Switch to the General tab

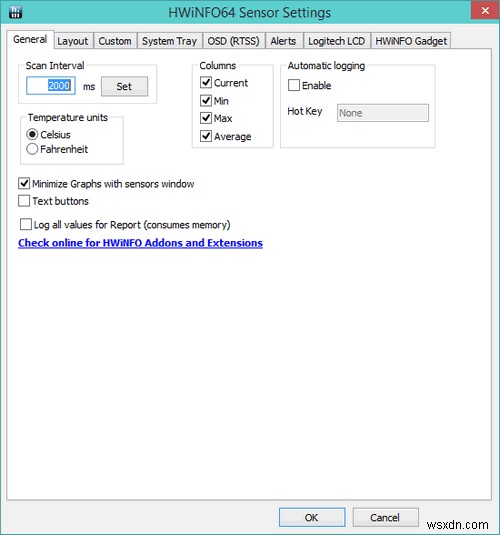[x=30, y=40]
